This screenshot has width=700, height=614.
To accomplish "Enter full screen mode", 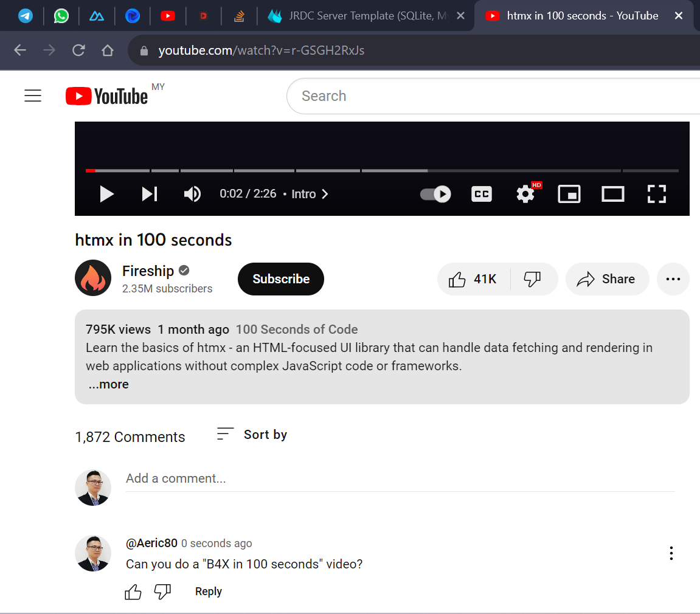I will [x=657, y=194].
